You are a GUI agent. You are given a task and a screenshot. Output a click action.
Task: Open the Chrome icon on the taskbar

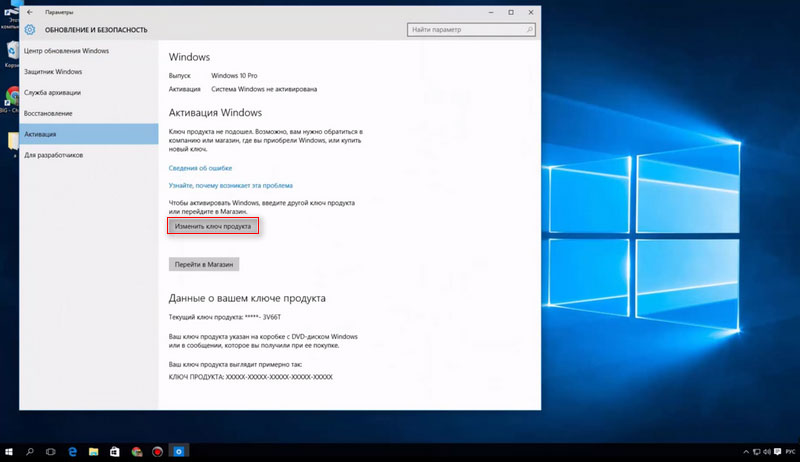[136, 452]
